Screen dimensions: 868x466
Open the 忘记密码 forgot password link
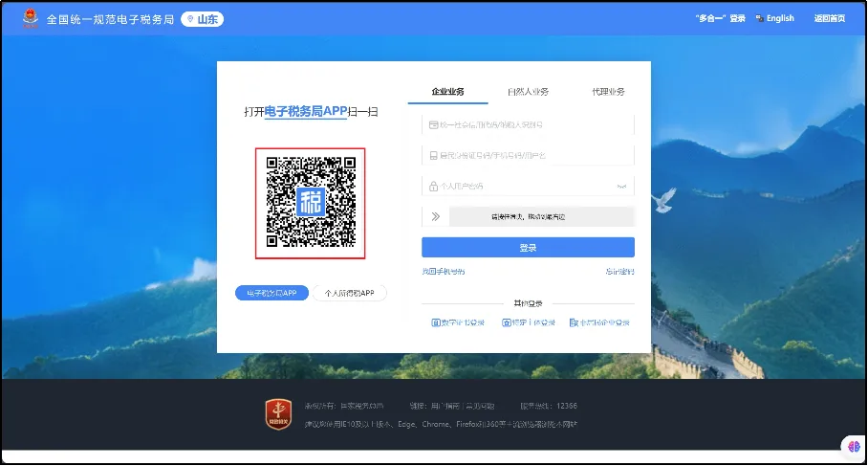pyautogui.click(x=619, y=271)
